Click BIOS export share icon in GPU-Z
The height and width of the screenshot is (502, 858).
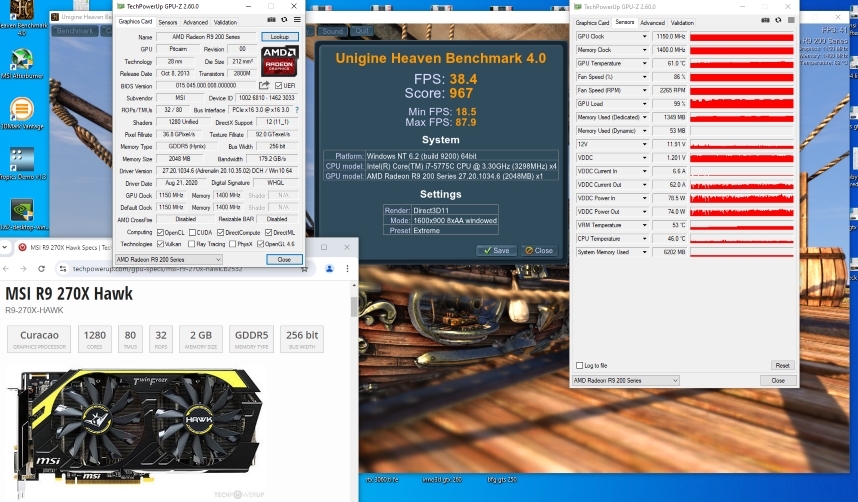click(x=264, y=85)
